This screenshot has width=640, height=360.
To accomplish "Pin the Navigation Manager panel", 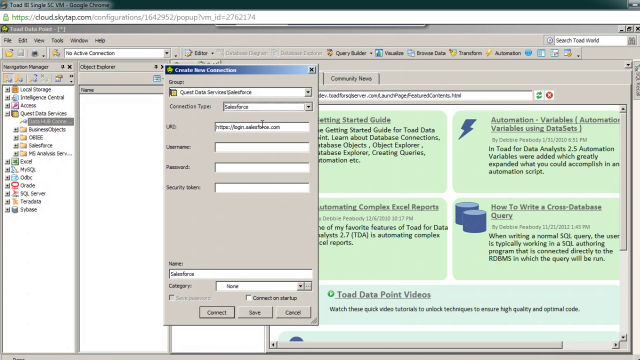I will point(62,67).
